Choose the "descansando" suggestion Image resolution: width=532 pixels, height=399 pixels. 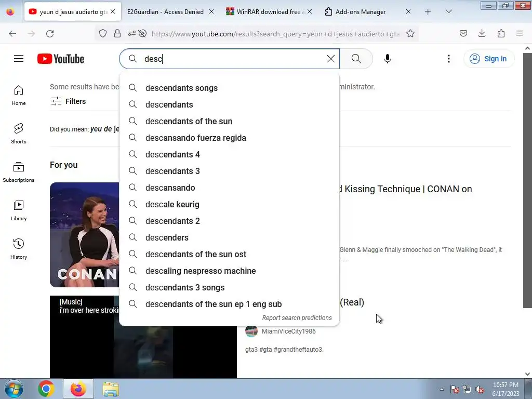[229, 188]
